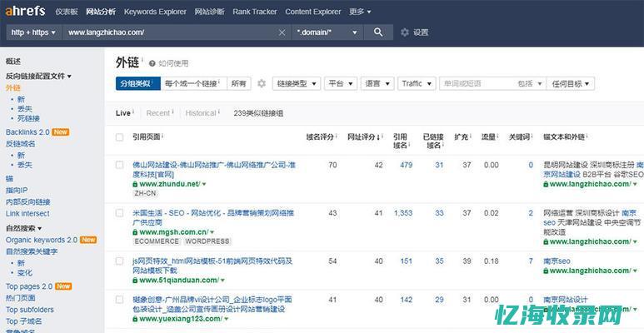Click the magnifier search button

pyautogui.click(x=378, y=32)
